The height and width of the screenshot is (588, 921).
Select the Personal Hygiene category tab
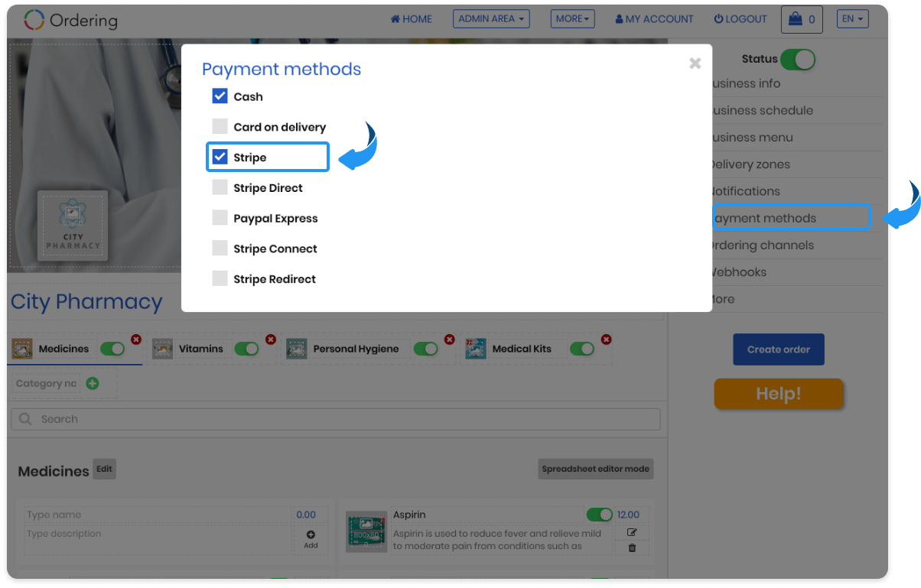356,349
